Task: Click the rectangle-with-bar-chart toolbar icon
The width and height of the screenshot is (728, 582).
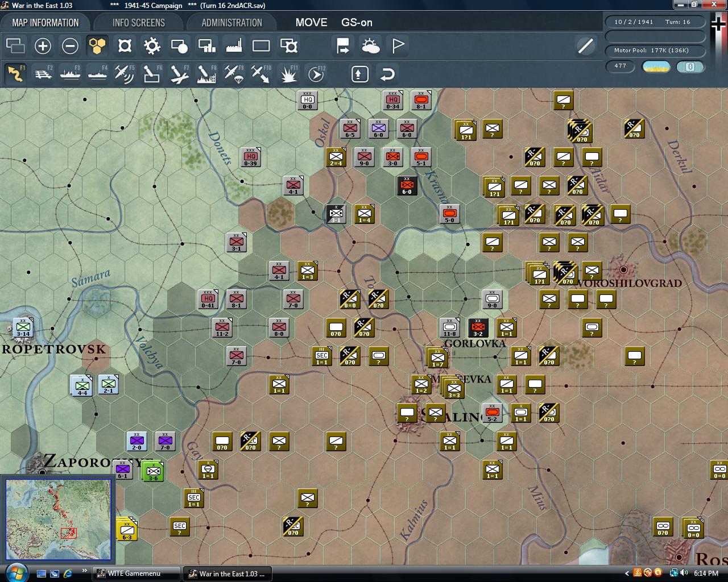Action: pyautogui.click(x=206, y=45)
